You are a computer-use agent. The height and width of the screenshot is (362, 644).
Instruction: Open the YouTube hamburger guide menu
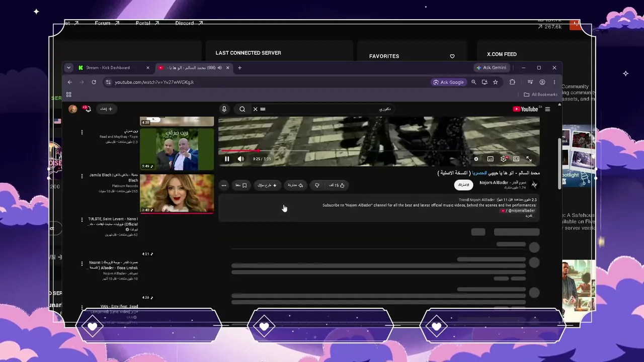coord(548,109)
